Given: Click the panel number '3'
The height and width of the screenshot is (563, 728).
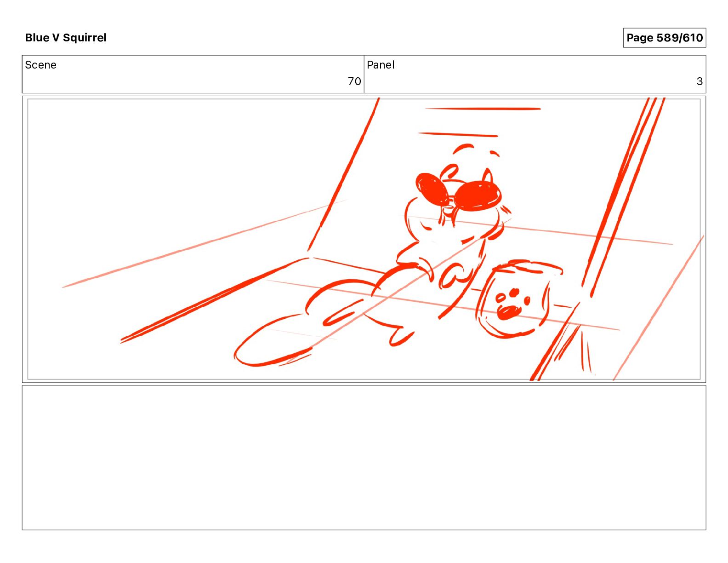Looking at the screenshot, I should point(700,81).
